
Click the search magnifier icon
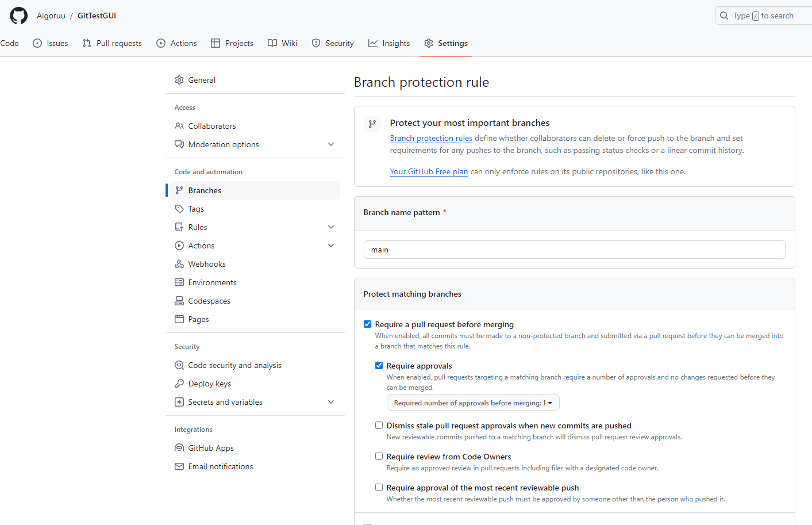[724, 16]
